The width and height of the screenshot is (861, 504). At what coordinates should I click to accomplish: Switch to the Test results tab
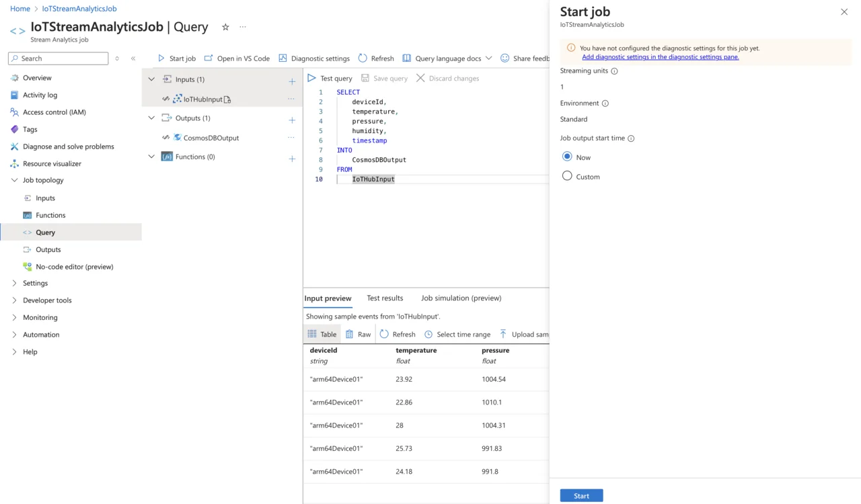[x=385, y=298]
